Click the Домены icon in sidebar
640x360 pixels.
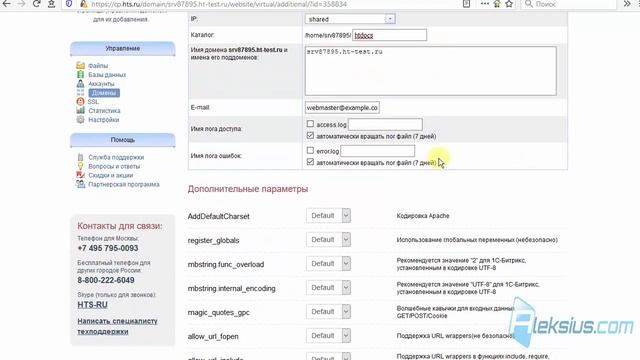pyautogui.click(x=80, y=93)
